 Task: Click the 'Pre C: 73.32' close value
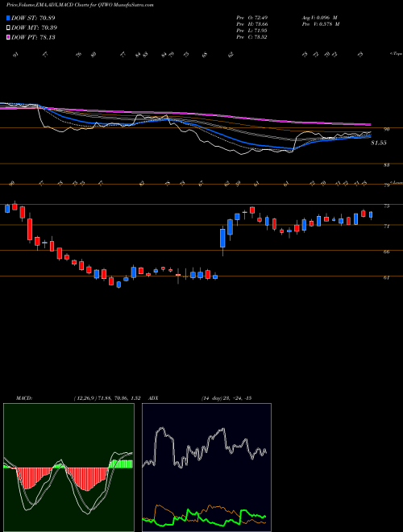251,37
